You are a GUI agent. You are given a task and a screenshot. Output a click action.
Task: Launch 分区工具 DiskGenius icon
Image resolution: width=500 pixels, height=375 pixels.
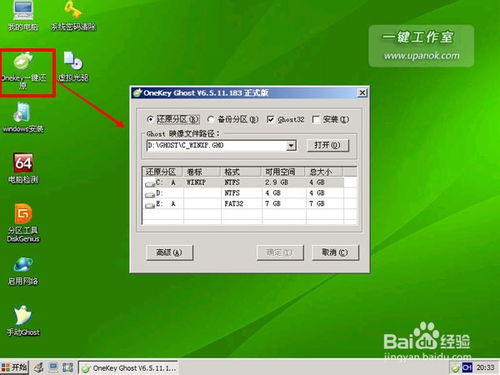[x=23, y=223]
